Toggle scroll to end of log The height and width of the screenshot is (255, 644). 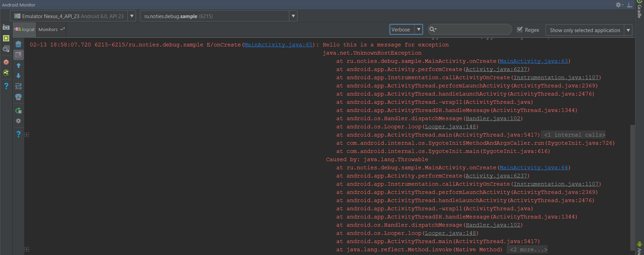pos(18,55)
